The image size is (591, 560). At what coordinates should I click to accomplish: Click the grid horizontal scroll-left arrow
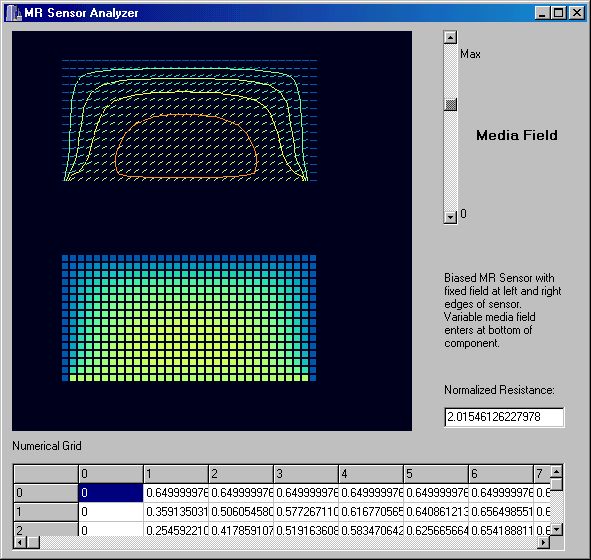[20, 543]
